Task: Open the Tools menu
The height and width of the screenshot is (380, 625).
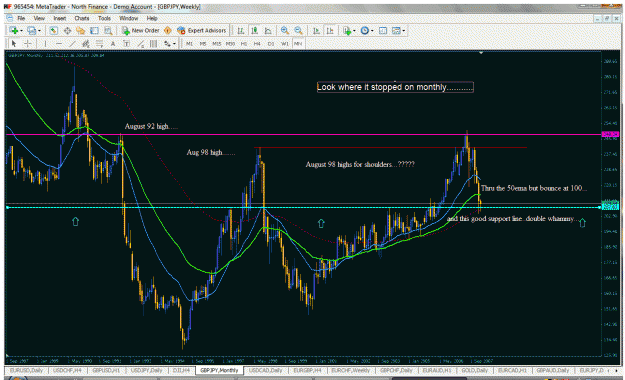Action: [x=104, y=18]
